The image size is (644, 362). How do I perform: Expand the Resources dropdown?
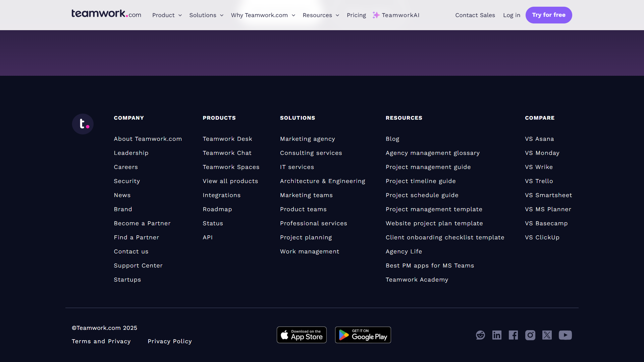321,15
